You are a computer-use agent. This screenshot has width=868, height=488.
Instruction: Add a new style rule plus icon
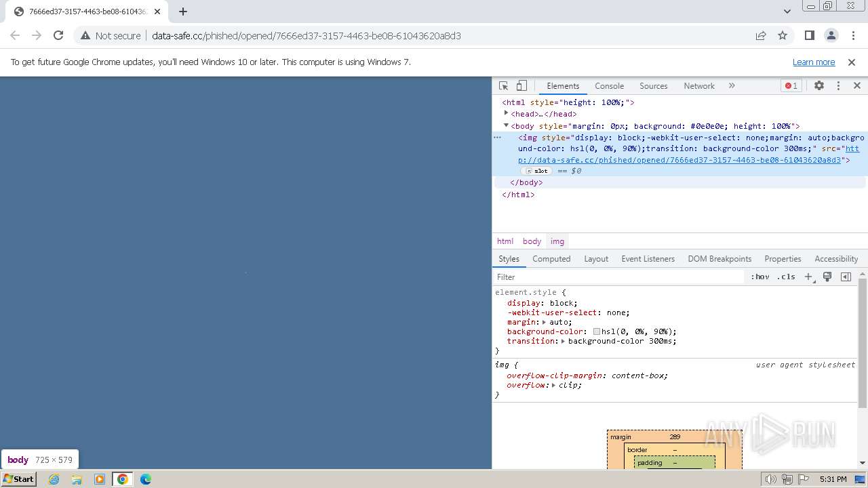[x=808, y=277]
